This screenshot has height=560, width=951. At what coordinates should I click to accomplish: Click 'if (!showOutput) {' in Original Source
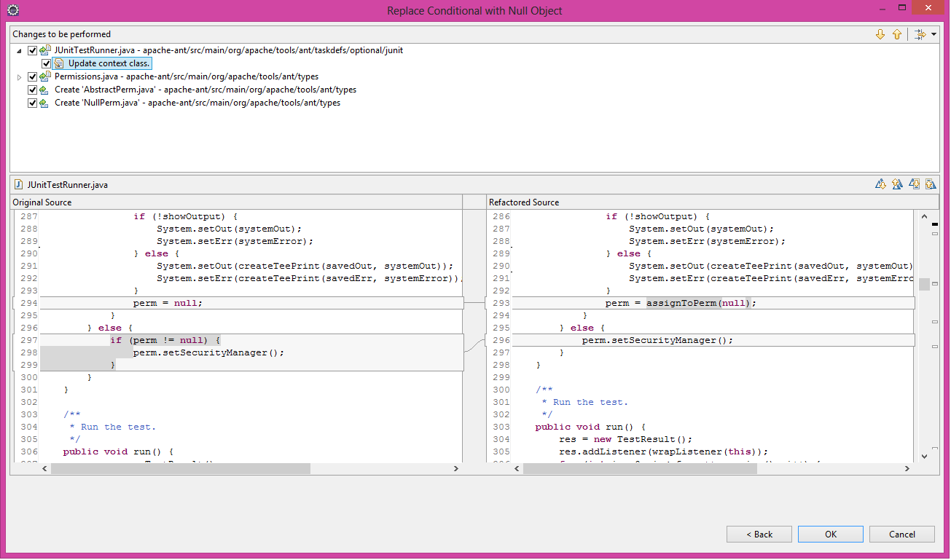pos(185,216)
